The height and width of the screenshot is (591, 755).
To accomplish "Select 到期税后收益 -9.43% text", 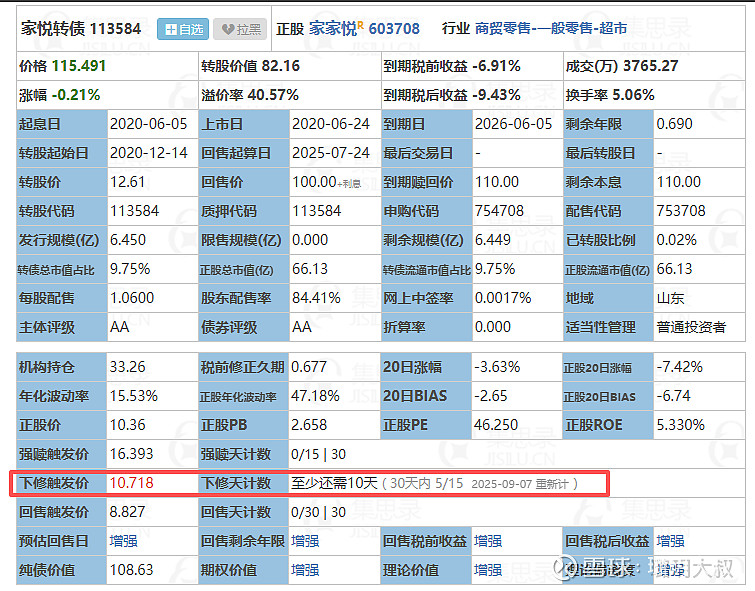I will click(x=452, y=95).
